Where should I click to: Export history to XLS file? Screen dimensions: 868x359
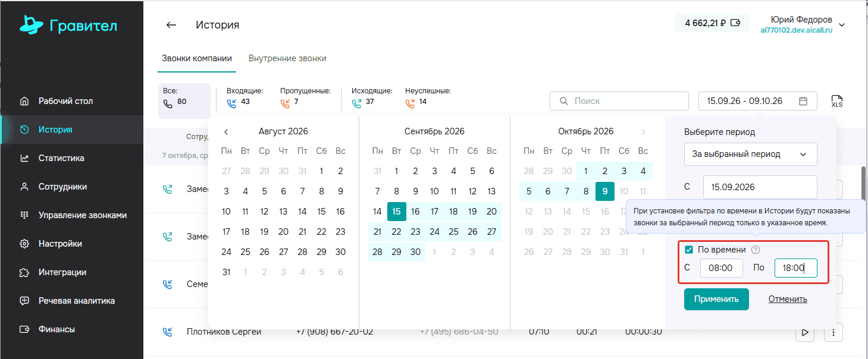click(837, 101)
